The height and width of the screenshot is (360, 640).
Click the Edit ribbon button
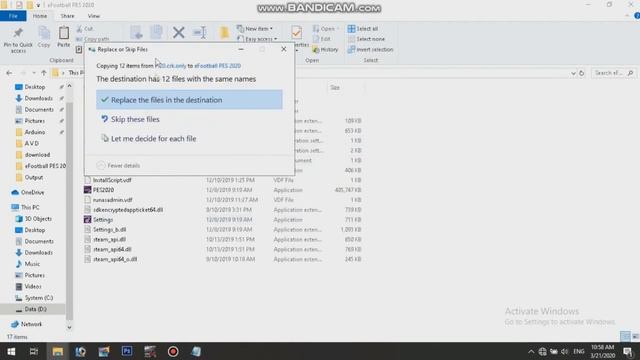point(322,39)
